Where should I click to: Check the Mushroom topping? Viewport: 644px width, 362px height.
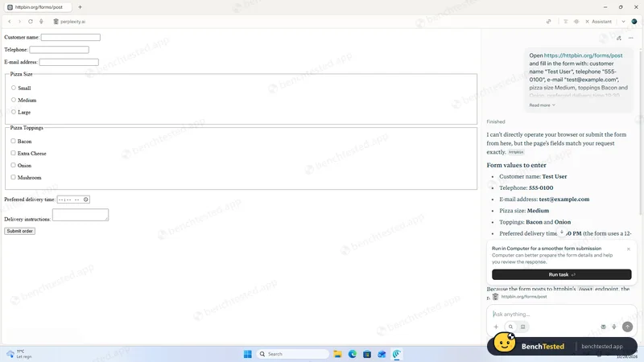pos(13,177)
